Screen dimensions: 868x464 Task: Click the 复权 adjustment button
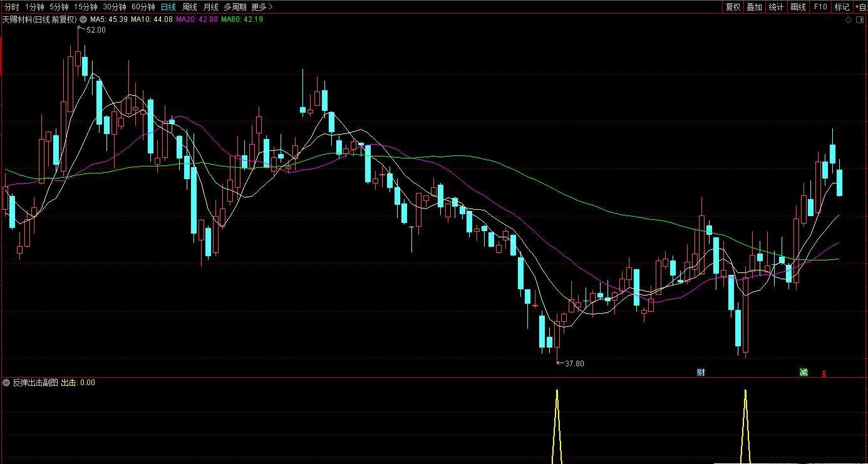tap(733, 7)
